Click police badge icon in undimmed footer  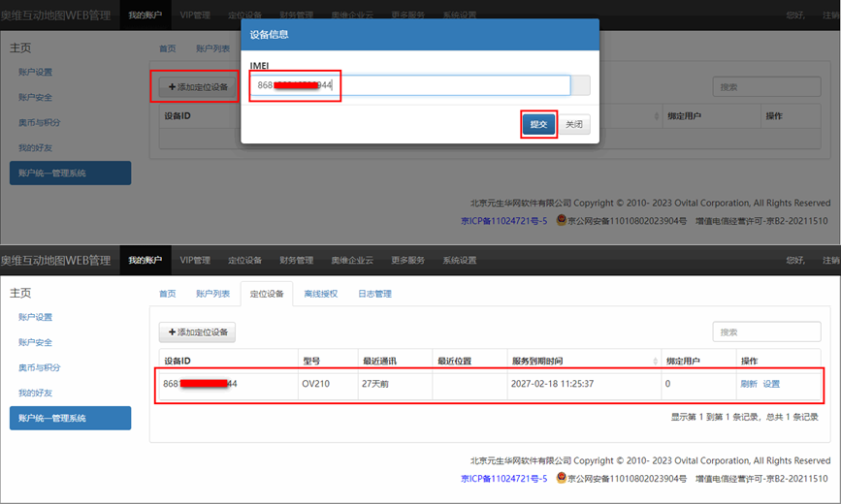562,477
